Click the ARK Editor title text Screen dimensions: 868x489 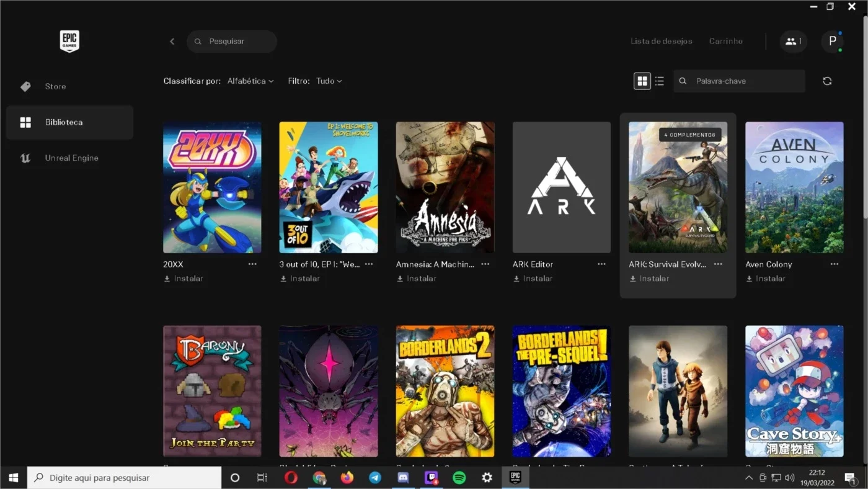tap(533, 264)
